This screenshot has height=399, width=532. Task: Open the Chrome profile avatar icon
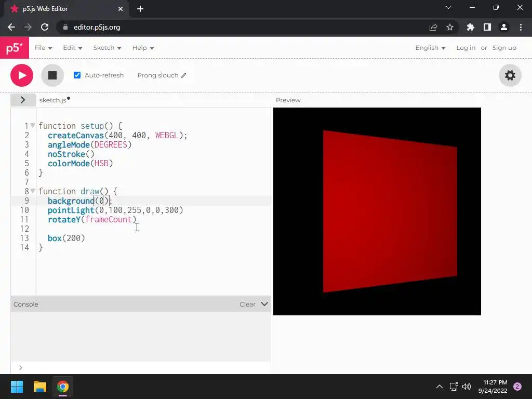[504, 27]
